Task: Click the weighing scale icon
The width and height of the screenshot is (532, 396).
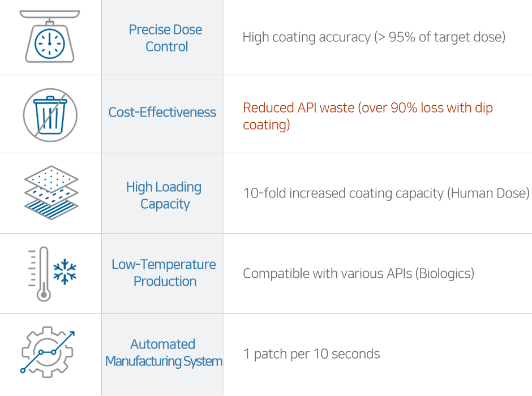Action: point(50,37)
